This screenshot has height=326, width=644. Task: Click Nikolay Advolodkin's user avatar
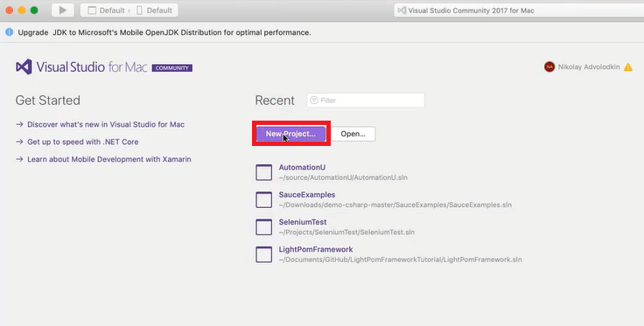coord(549,66)
